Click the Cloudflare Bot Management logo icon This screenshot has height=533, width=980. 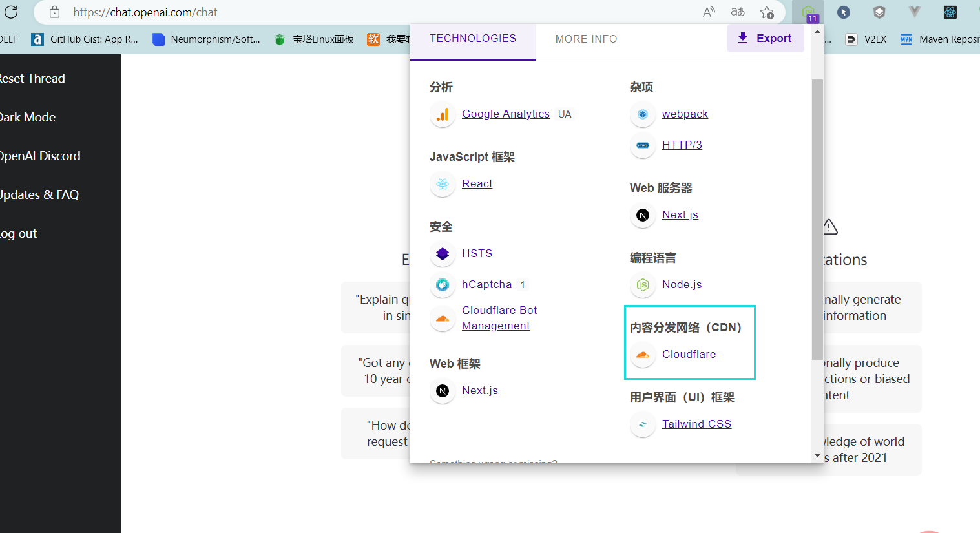(x=443, y=319)
